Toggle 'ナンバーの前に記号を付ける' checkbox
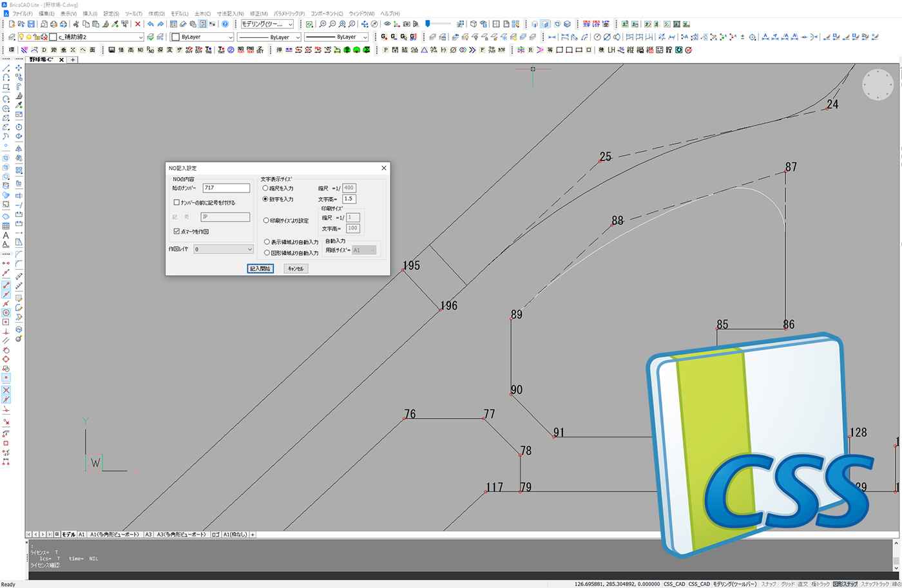902x588 pixels. coord(177,202)
